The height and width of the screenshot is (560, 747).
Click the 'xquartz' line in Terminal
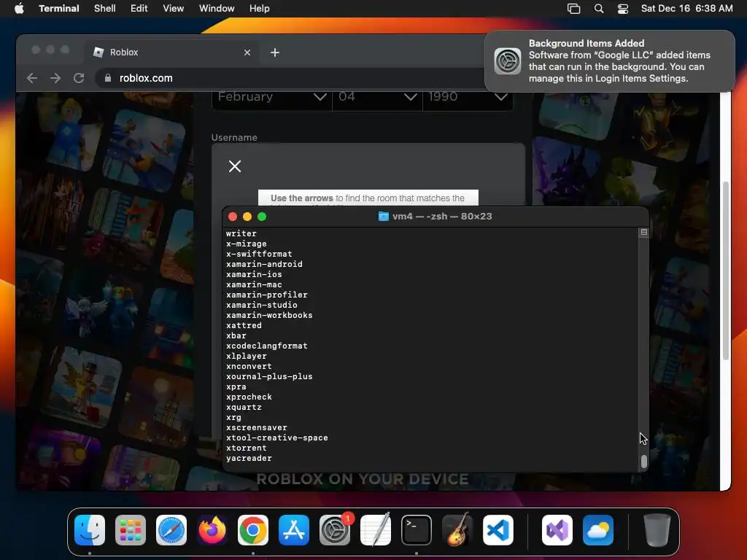tap(244, 407)
